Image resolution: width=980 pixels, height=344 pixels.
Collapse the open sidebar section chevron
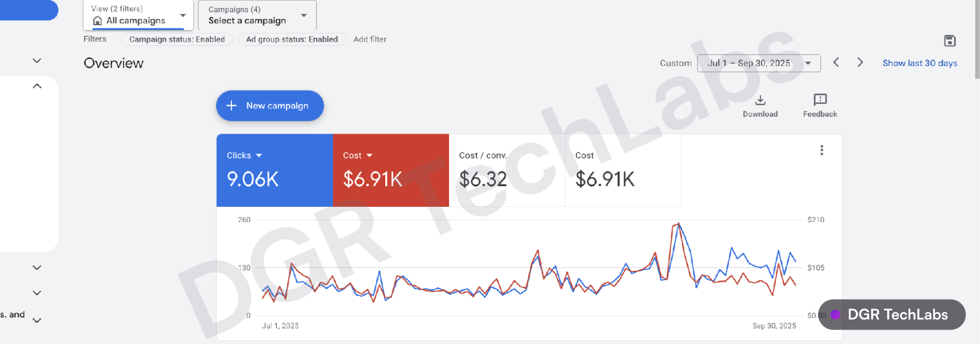pyautogui.click(x=37, y=86)
